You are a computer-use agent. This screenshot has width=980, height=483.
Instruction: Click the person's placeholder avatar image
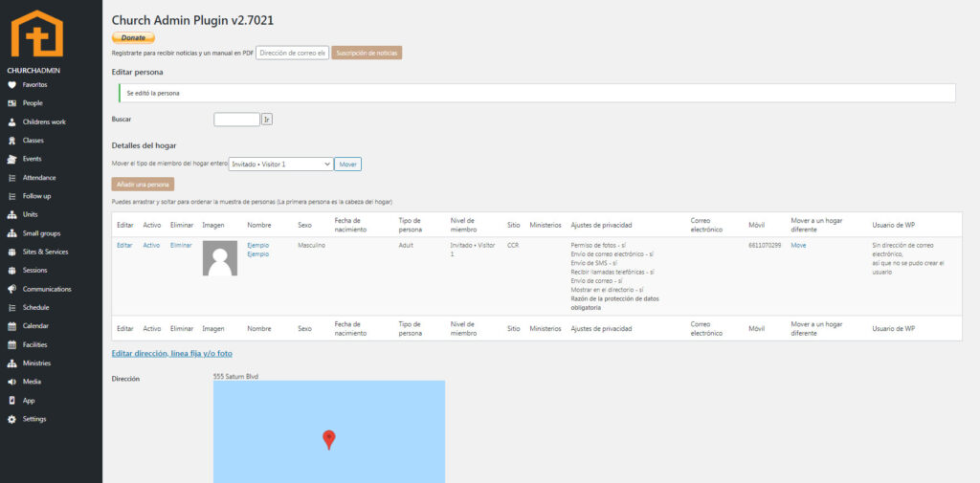point(219,258)
